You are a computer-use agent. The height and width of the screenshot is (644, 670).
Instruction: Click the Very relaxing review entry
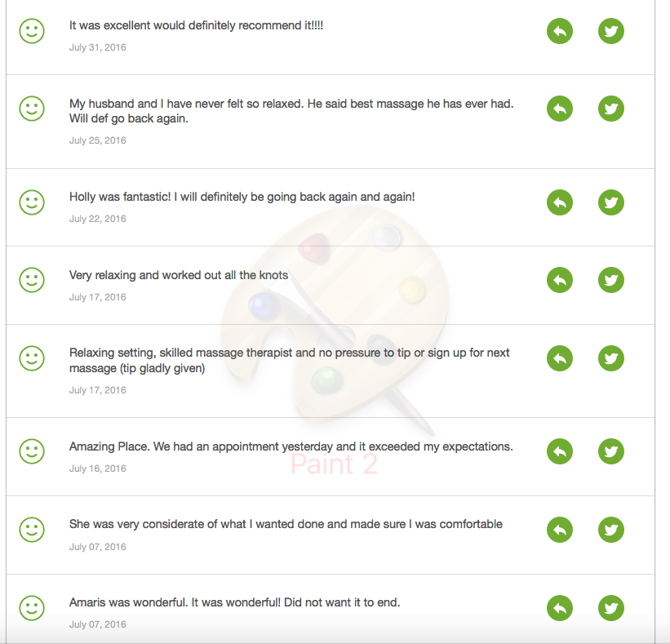[x=179, y=275]
